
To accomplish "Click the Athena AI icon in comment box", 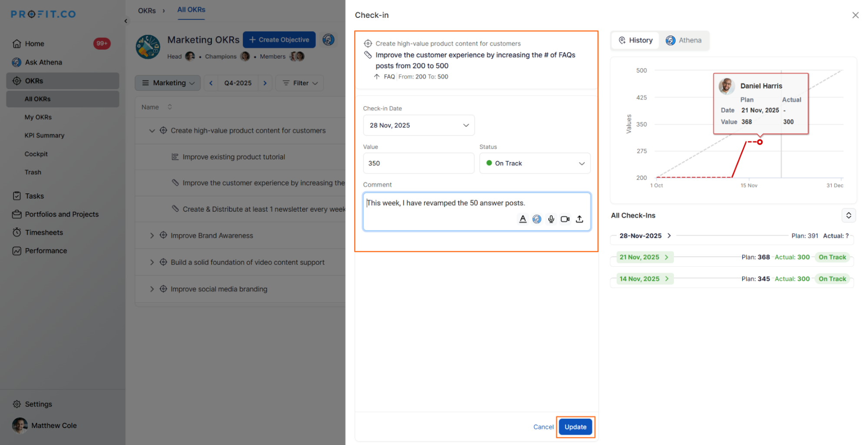I will [537, 219].
